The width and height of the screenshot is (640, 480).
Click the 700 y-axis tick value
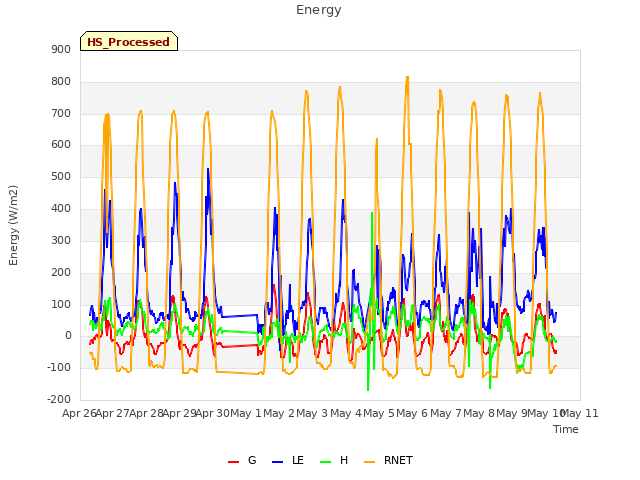pyautogui.click(x=61, y=113)
